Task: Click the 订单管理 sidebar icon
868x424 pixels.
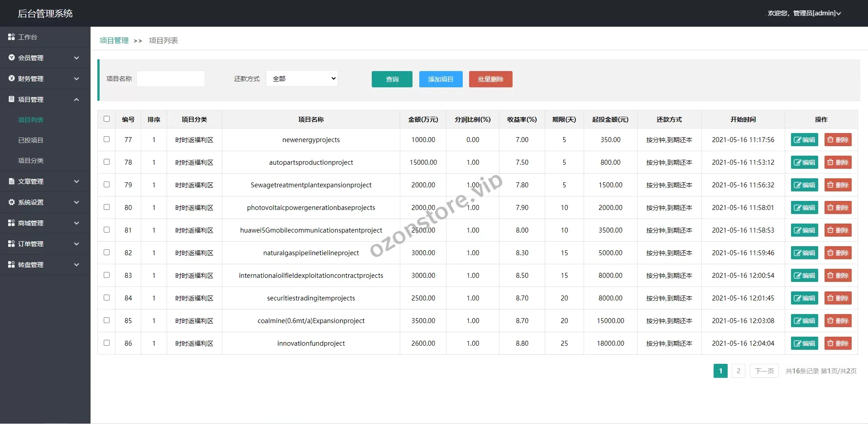Action: (x=11, y=243)
